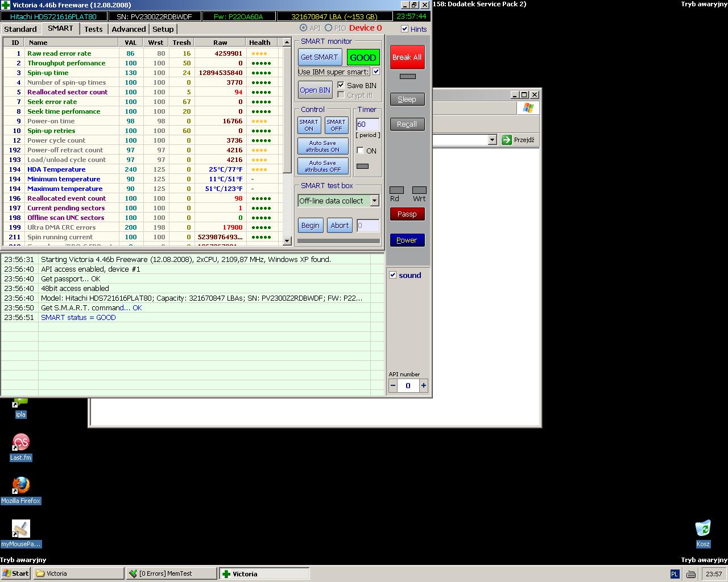The width and height of the screenshot is (728, 582).
Task: Toggle the sound checkbox
Action: point(392,275)
